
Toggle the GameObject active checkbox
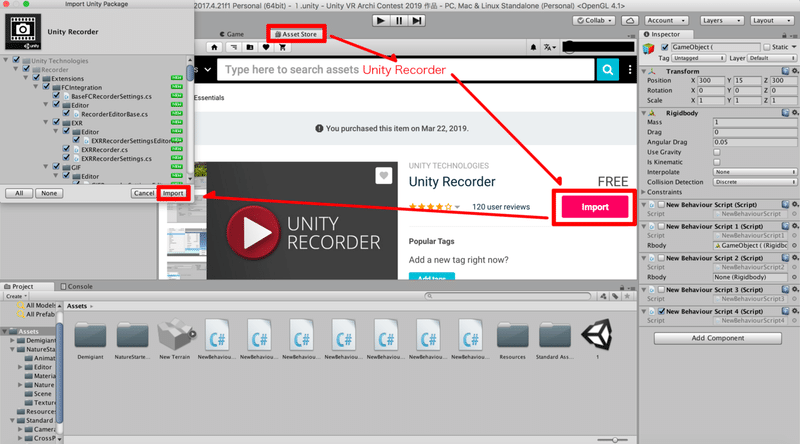(665, 47)
